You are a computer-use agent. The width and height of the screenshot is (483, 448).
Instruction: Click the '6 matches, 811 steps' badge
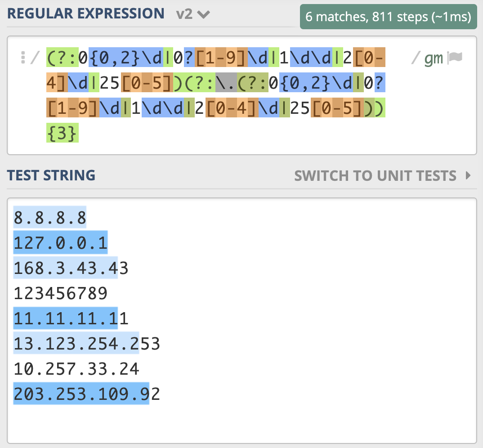click(388, 17)
